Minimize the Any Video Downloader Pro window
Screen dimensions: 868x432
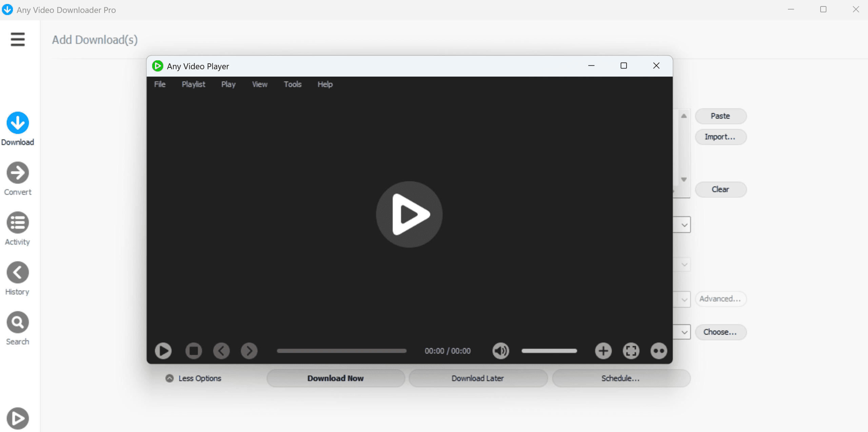tap(791, 9)
